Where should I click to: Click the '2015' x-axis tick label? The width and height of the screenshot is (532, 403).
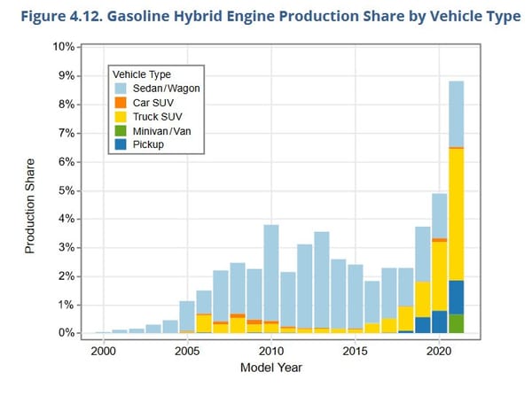pyautogui.click(x=355, y=351)
